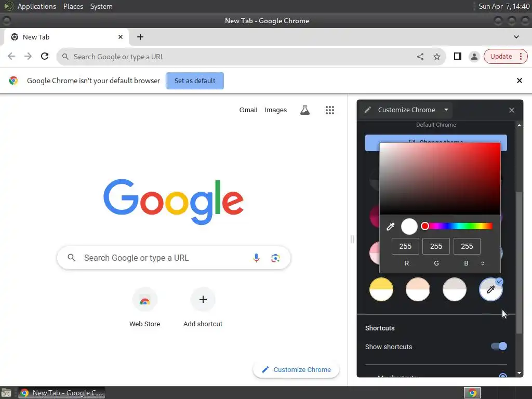Open the Places menu
The image size is (532, 399).
(x=73, y=6)
